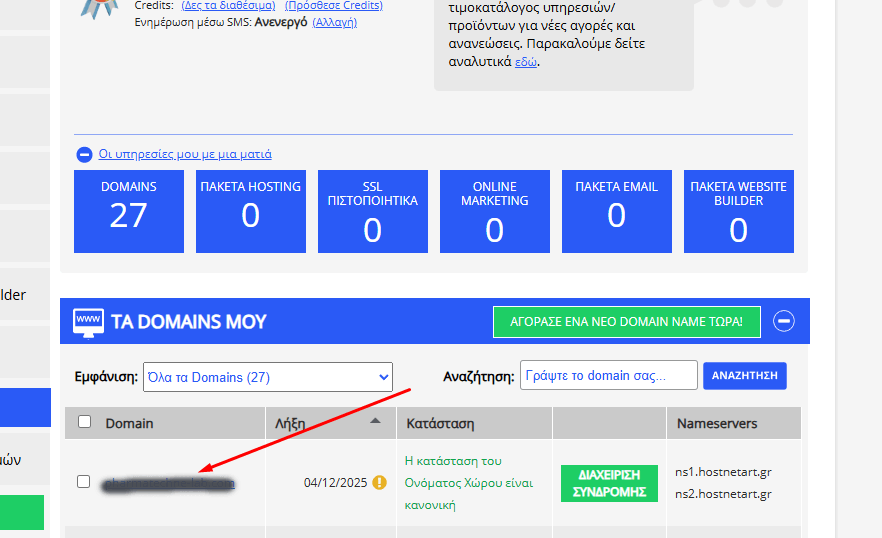Image resolution: width=882 pixels, height=538 pixels.
Task: Open the ΠΑΚΕΤΑ WEBSITE BUILDER tile
Action: coord(739,211)
